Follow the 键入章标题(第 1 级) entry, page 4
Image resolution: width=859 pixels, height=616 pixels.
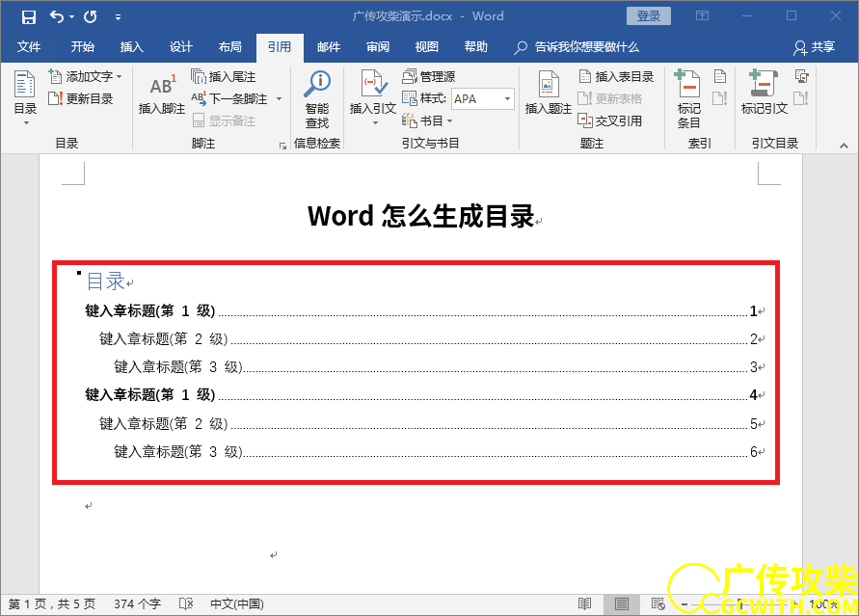pos(424,395)
